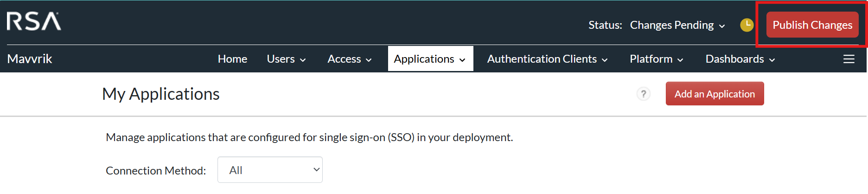
Task: Click the Connection Method label
Action: coord(156,170)
